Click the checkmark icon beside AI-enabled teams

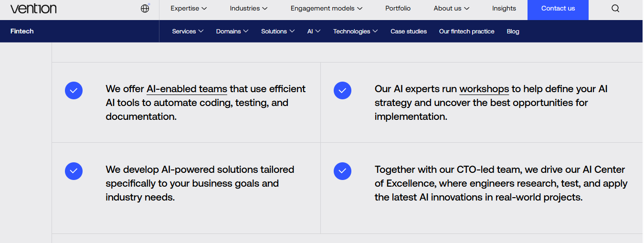click(74, 90)
